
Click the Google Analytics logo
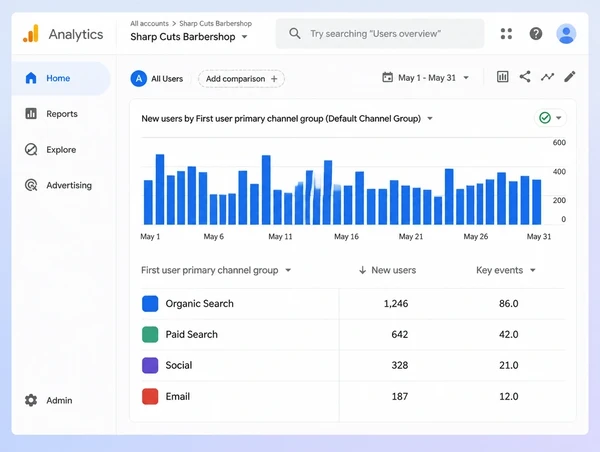click(x=31, y=34)
